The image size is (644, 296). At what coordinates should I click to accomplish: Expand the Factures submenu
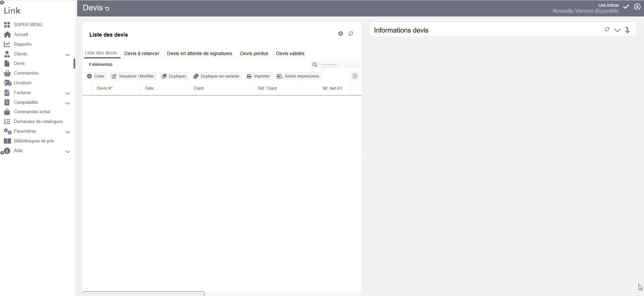click(67, 93)
